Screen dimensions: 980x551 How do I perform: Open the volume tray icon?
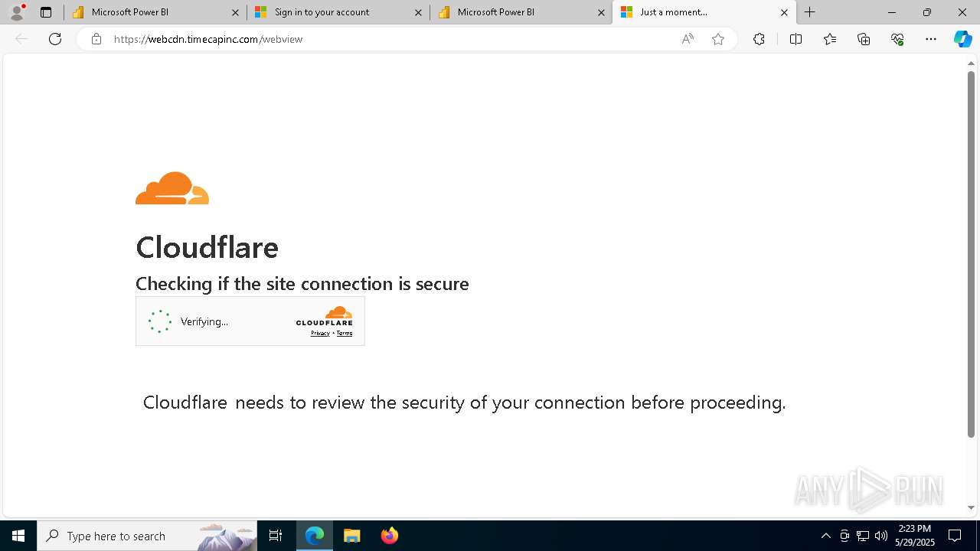881,536
